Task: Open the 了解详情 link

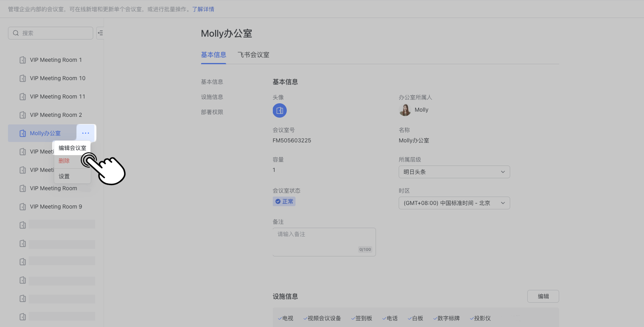Action: coord(203,9)
